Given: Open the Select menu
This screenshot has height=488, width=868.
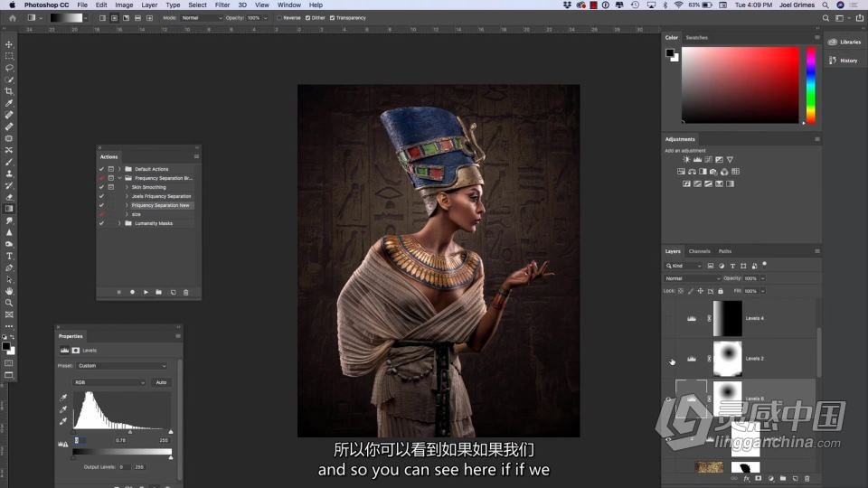Looking at the screenshot, I should (198, 5).
